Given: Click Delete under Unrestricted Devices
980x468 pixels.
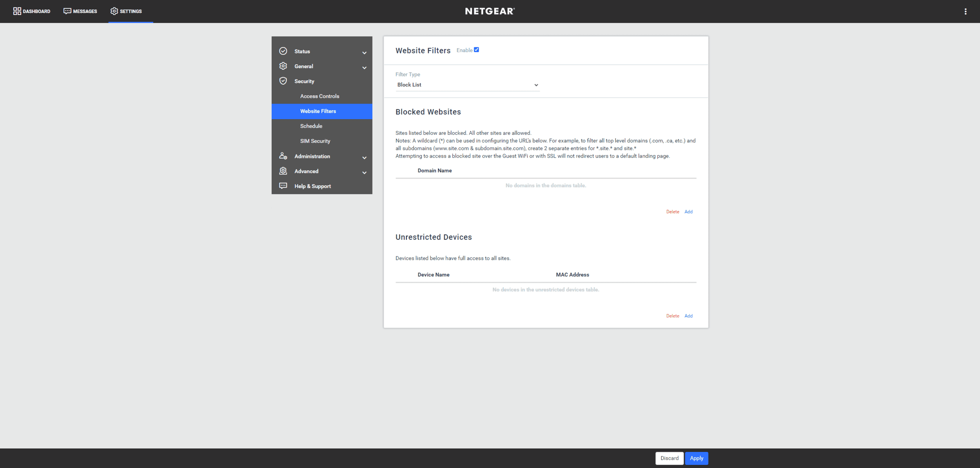Looking at the screenshot, I should point(672,316).
